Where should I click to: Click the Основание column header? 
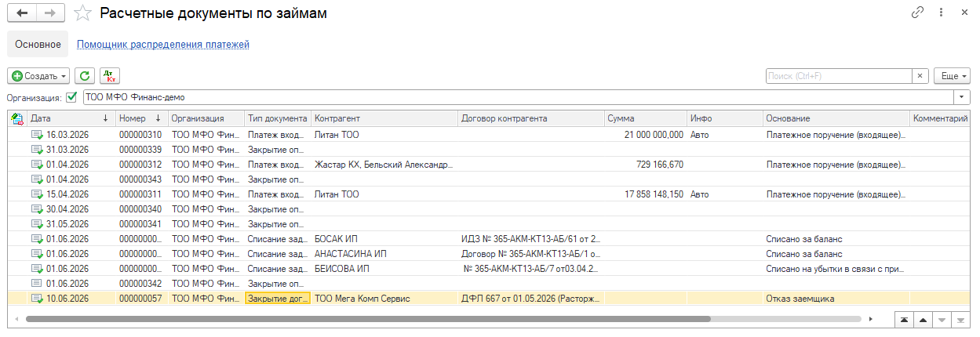[x=836, y=118]
